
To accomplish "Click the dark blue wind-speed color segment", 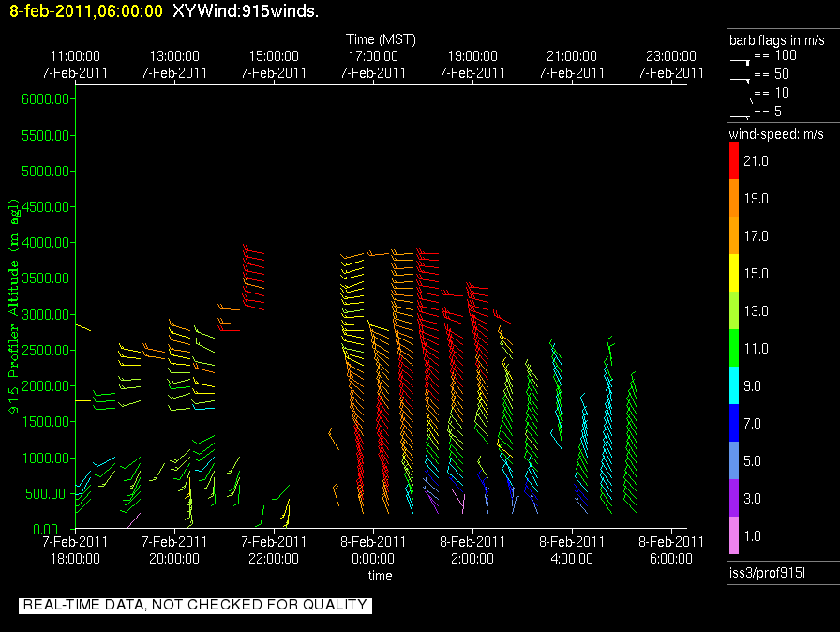I will 734,423.
